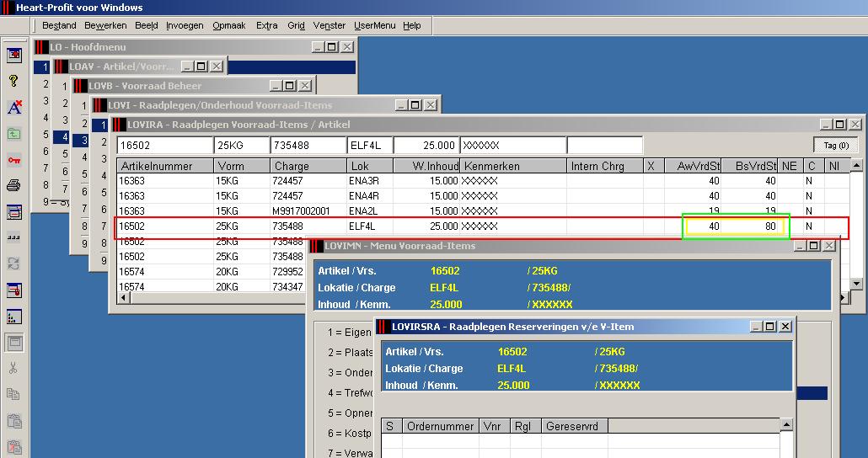Click the Gereservrd column header
The width and height of the screenshot is (868, 458).
point(574,426)
